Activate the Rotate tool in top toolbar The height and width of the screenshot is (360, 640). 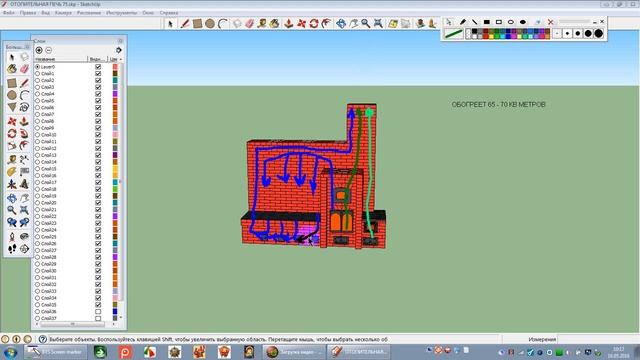(x=313, y=24)
